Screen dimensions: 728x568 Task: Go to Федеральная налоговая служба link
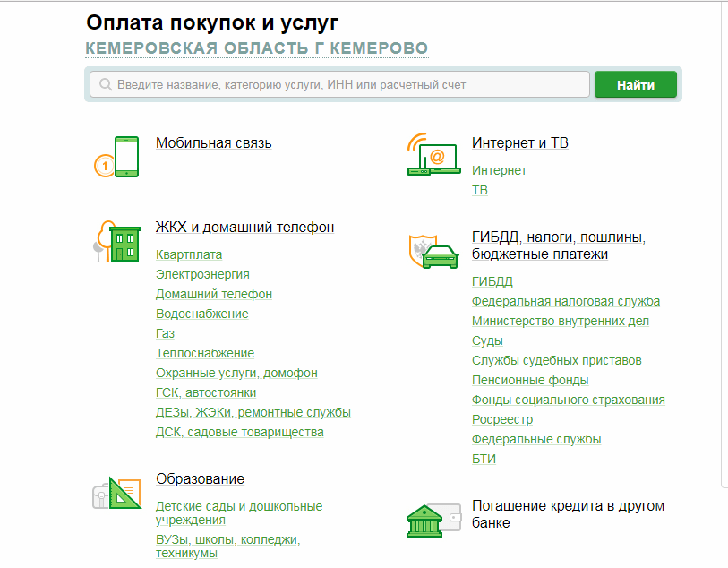tap(566, 302)
